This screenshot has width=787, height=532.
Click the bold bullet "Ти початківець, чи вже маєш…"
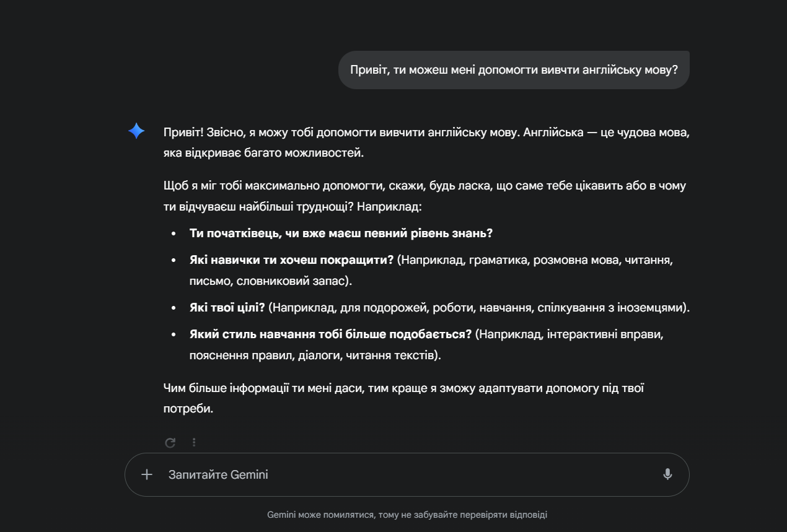pyautogui.click(x=341, y=233)
